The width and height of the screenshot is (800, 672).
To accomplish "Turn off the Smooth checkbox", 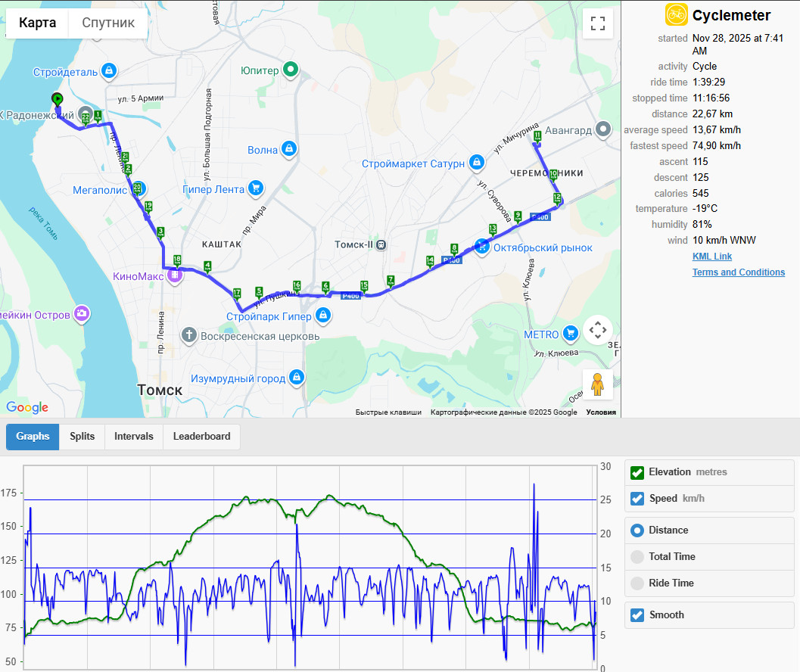I will (637, 614).
